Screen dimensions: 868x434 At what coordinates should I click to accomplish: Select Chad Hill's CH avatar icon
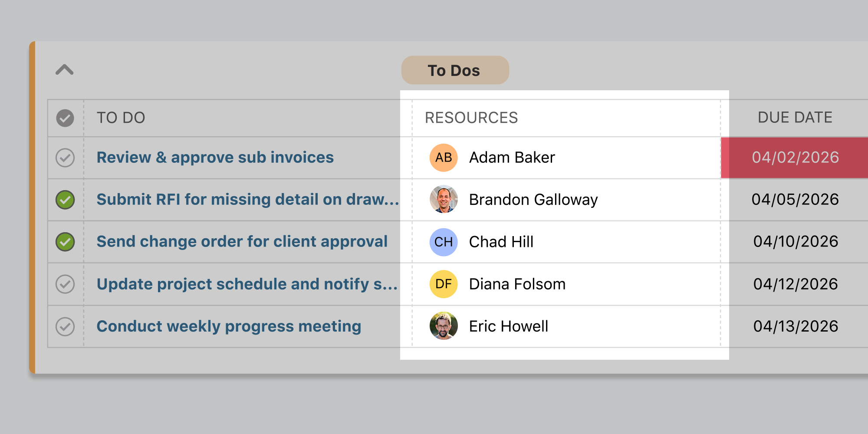443,242
